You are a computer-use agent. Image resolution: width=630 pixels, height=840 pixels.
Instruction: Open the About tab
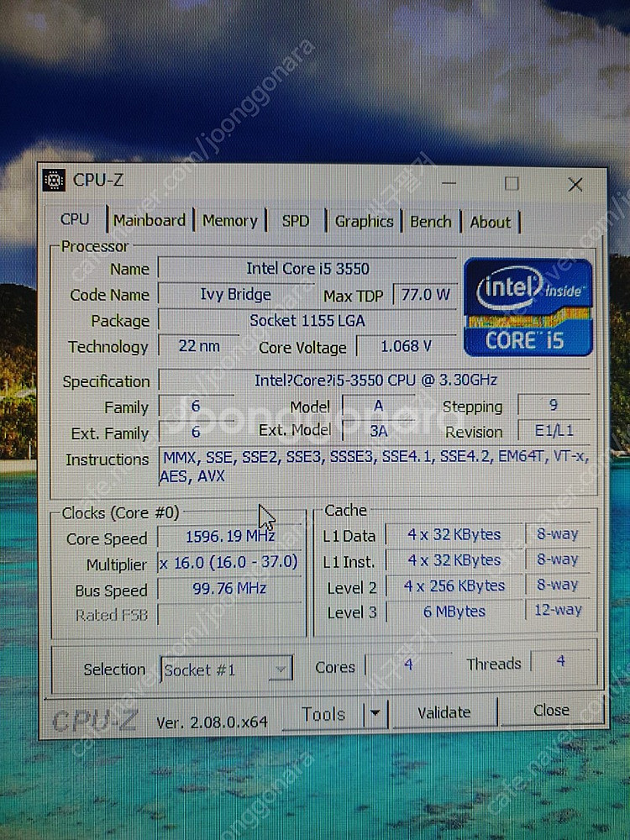tap(491, 223)
